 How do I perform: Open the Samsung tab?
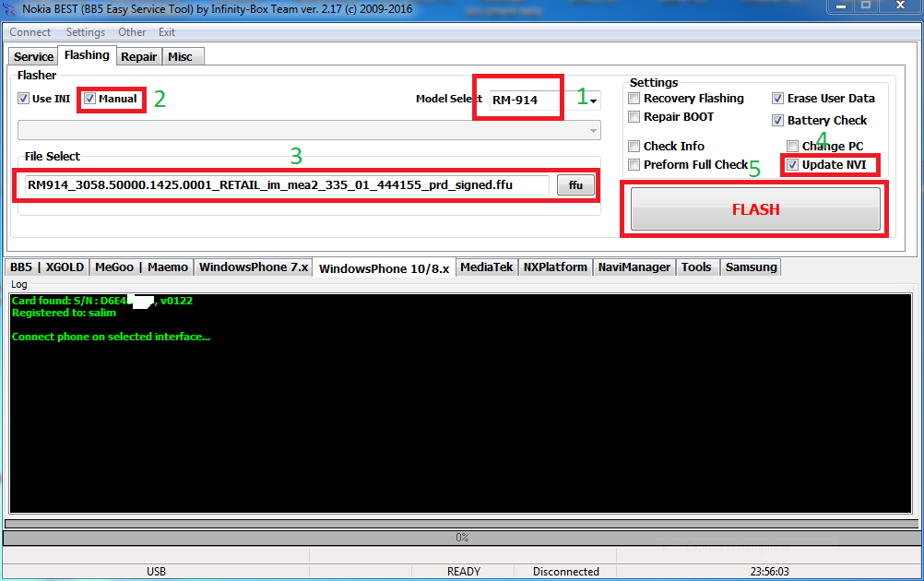point(752,267)
